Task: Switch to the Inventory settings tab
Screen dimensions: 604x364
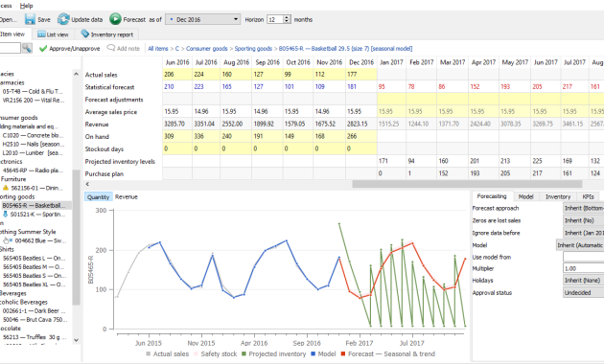Action: (558, 196)
